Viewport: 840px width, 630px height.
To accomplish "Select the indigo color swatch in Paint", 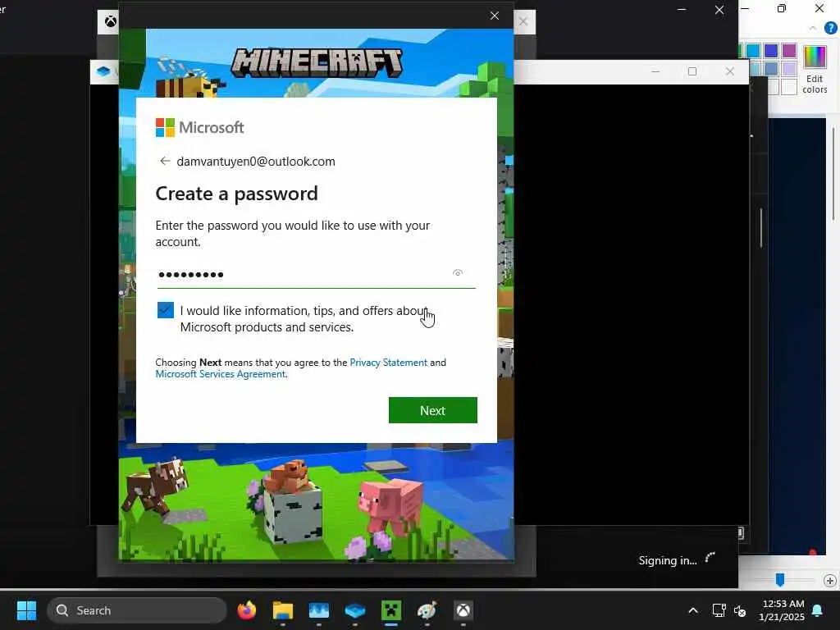I will click(x=771, y=51).
